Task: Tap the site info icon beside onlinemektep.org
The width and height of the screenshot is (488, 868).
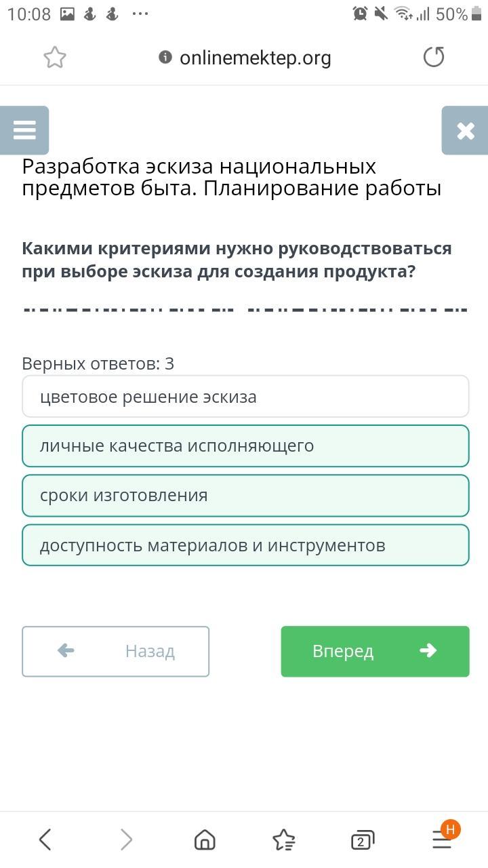Action: click(x=165, y=57)
